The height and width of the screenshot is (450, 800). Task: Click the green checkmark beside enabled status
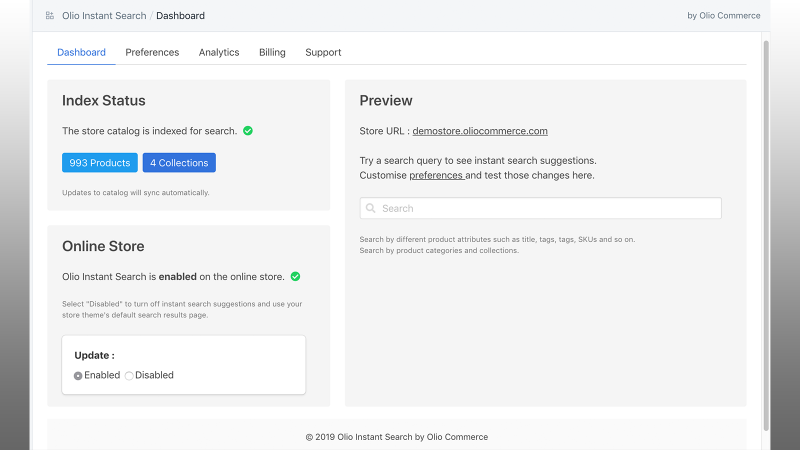(x=295, y=277)
